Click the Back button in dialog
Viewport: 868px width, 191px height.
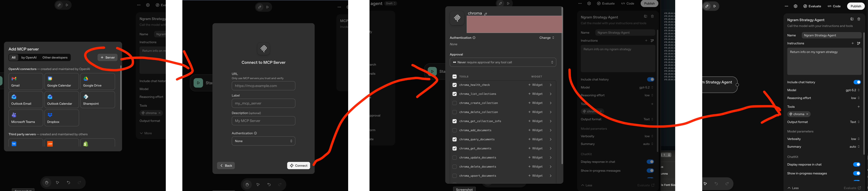(x=226, y=166)
